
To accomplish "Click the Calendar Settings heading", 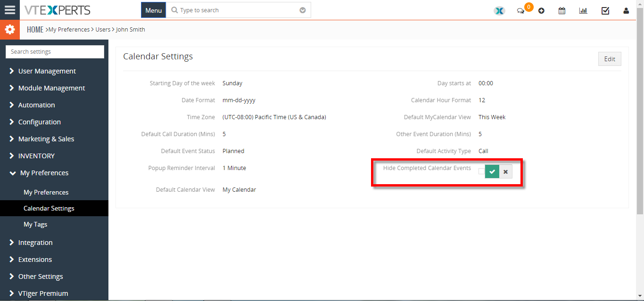I will pyautogui.click(x=158, y=57).
